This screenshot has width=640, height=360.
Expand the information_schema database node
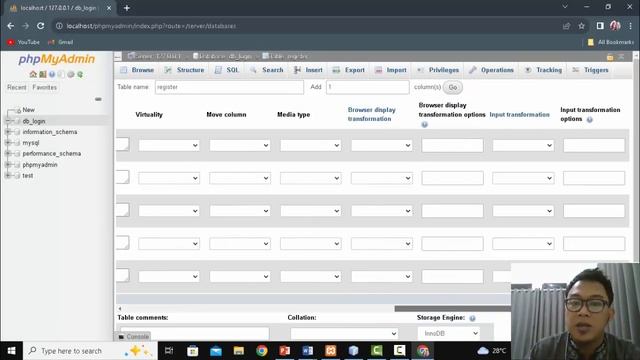coord(7,132)
